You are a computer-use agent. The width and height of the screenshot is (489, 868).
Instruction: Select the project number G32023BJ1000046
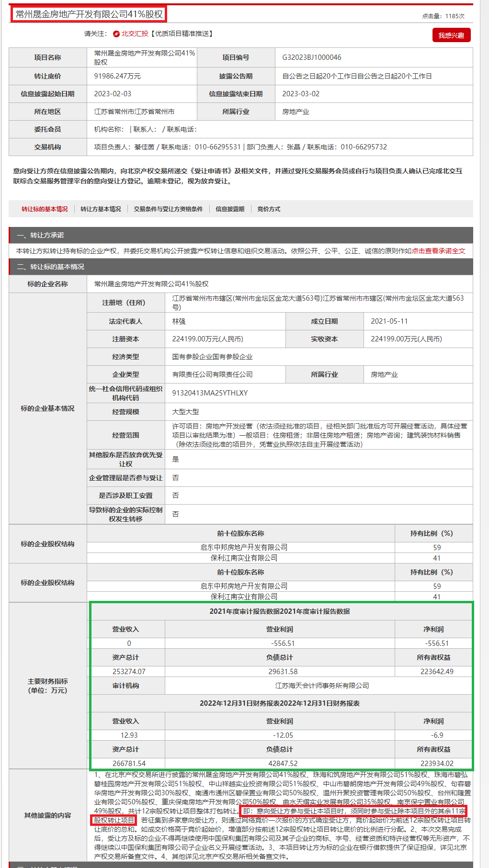pyautogui.click(x=312, y=57)
